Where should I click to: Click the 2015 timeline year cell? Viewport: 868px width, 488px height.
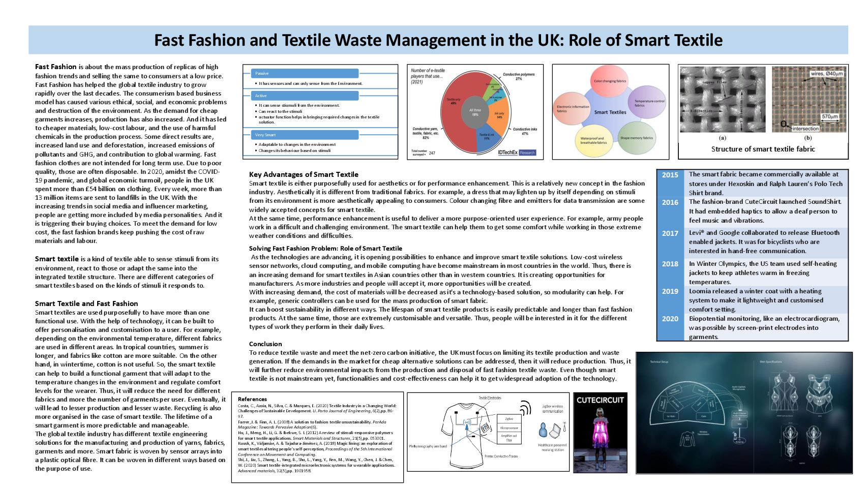pyautogui.click(x=670, y=183)
